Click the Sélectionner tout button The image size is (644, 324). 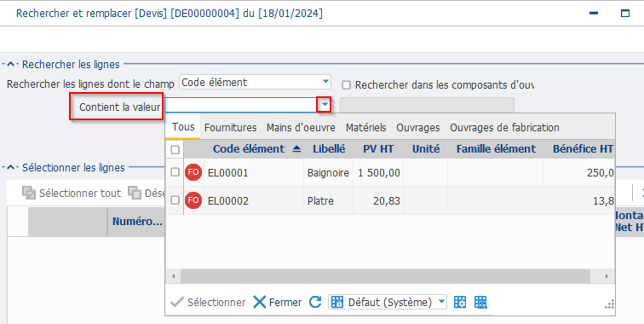coord(72,193)
